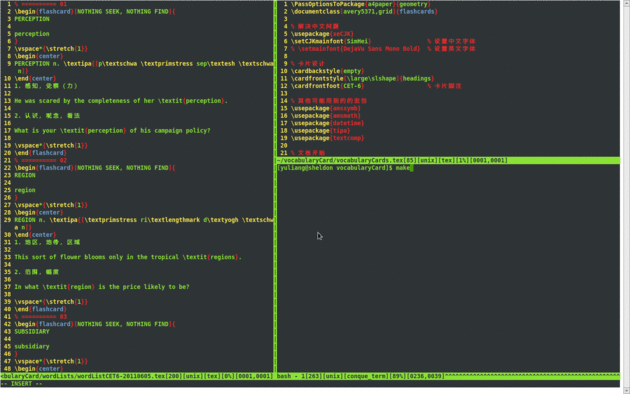Click commented \setmainfont{DejaVu Sans Mono Bold} line
This screenshot has width=630, height=394.
tap(356, 49)
